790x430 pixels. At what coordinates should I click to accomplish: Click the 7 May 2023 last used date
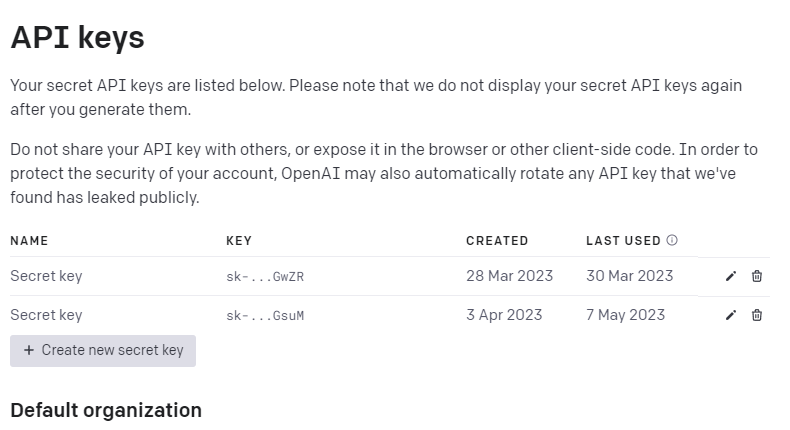[x=625, y=315]
